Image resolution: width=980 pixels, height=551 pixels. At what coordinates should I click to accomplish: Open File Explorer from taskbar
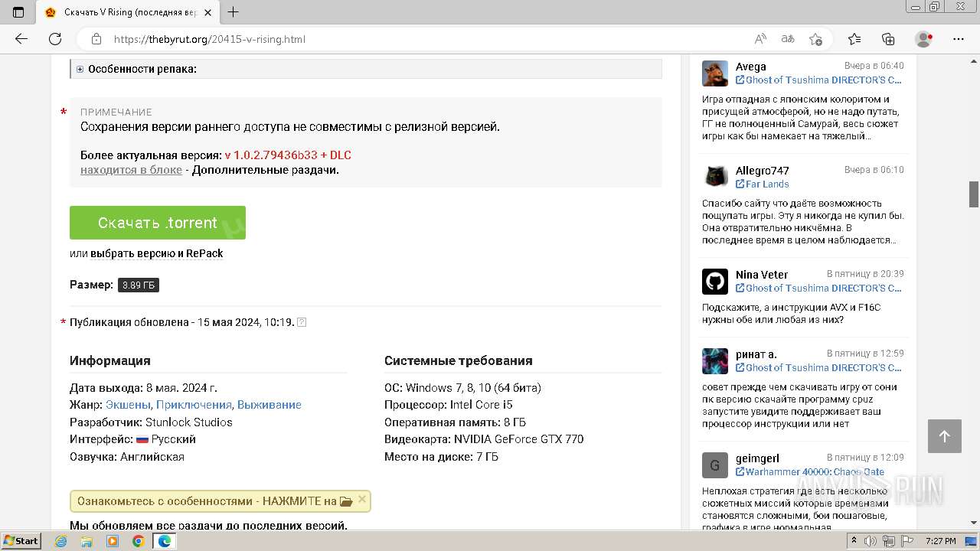[87, 541]
